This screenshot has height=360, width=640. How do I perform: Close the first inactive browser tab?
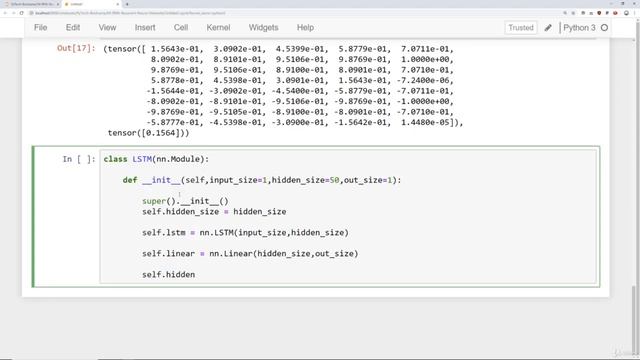coord(58,4)
